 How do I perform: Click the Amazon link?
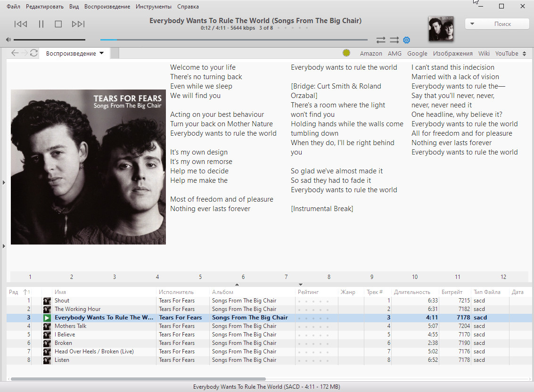coord(371,54)
